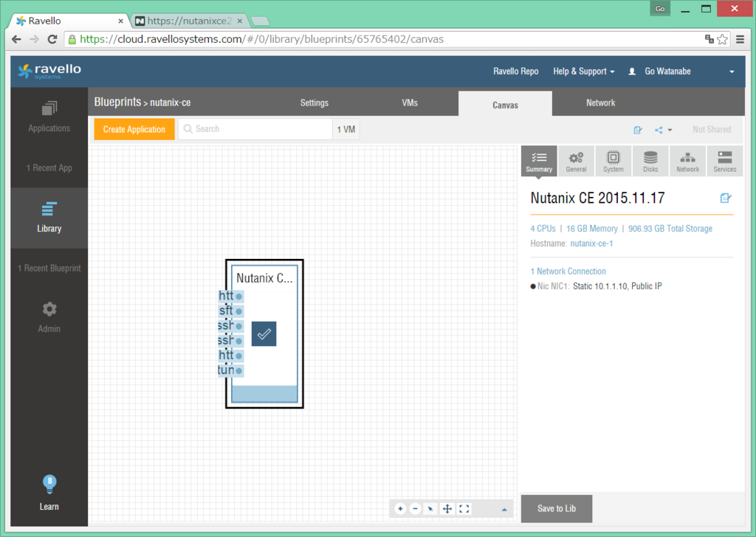The width and height of the screenshot is (756, 537).
Task: Click the fit-to-screen canvas icon
Action: tap(464, 508)
